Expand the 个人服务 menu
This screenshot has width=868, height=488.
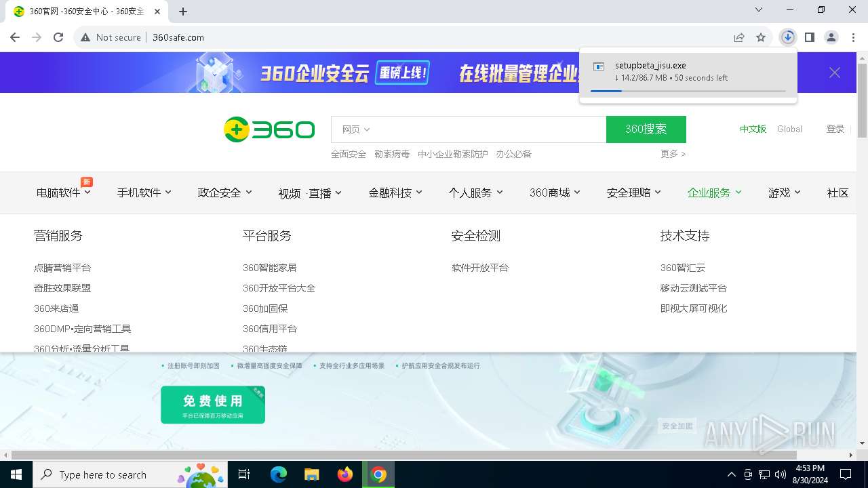[x=475, y=193]
